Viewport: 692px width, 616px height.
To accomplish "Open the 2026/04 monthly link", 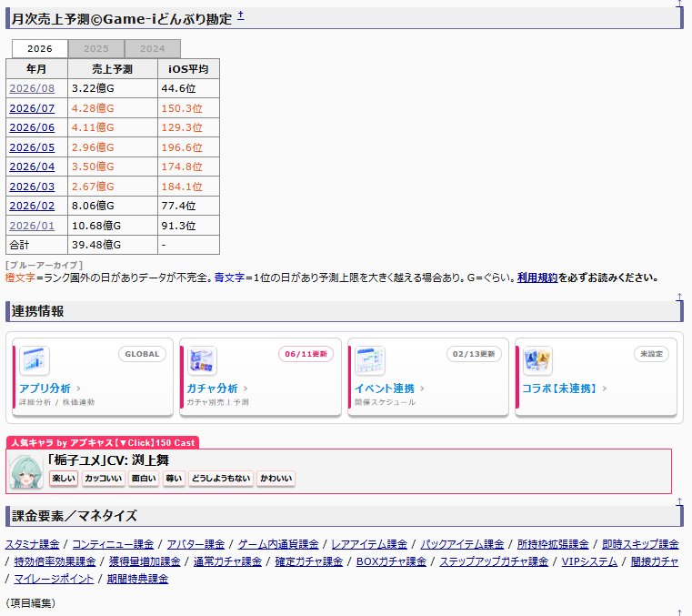I will click(x=32, y=167).
